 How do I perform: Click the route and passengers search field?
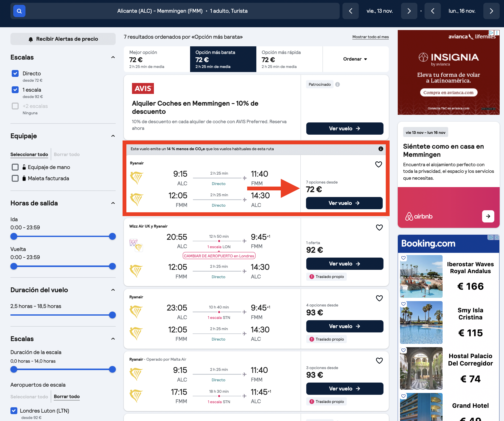[182, 11]
